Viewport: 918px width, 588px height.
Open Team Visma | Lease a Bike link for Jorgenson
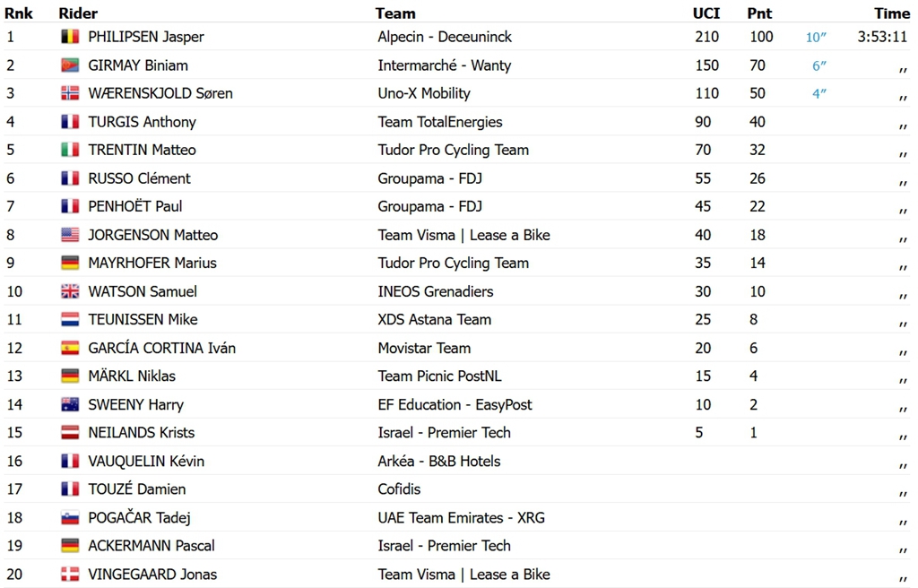[x=463, y=235]
